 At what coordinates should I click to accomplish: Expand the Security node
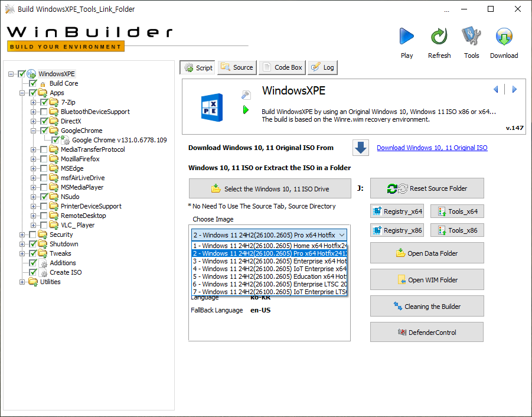click(x=22, y=234)
